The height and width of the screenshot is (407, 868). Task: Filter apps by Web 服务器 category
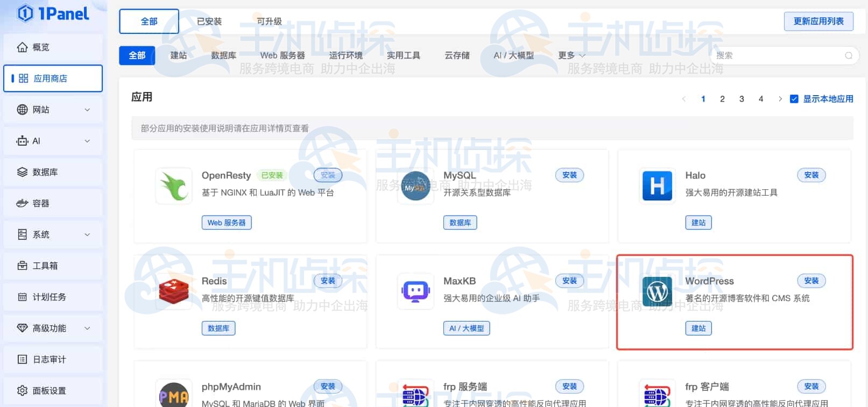[283, 55]
